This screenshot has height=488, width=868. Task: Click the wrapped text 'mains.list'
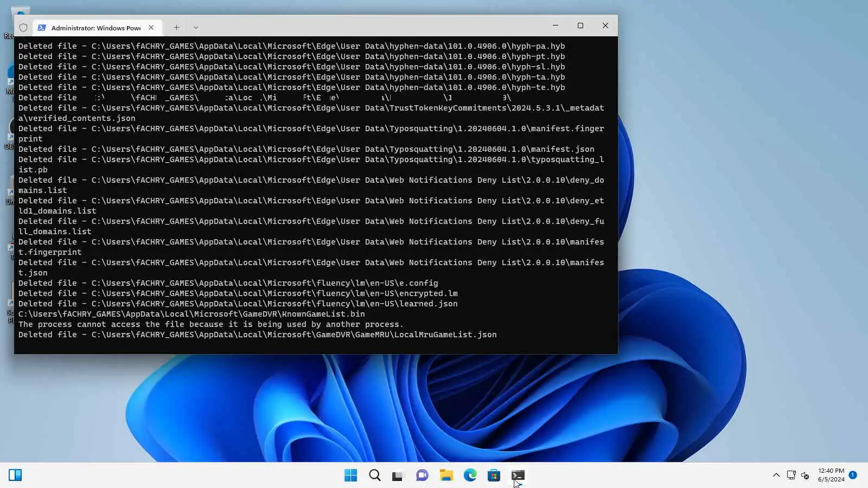click(x=43, y=190)
